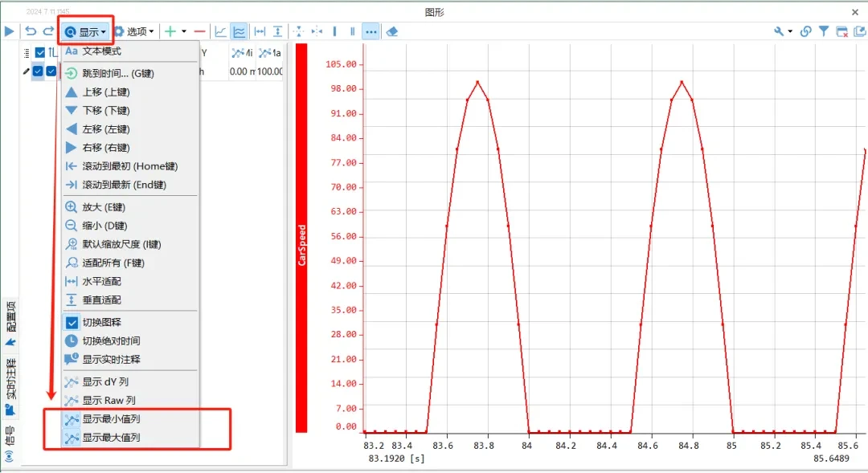868x473 pixels.
Task: Click the undo arrow in toolbar
Action: (31, 31)
